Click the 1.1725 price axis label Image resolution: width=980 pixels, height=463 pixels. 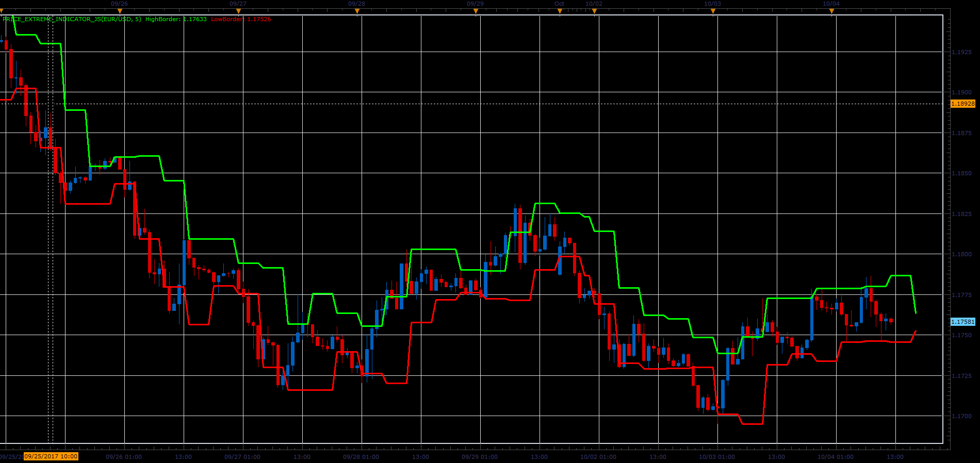click(961, 376)
